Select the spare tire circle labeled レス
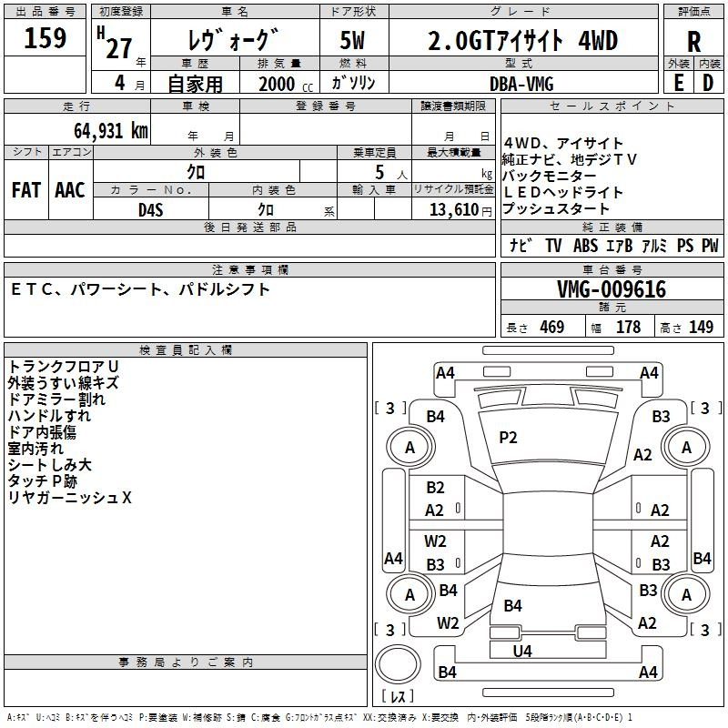Viewport: 728px width, 728px height. pyautogui.click(x=397, y=669)
